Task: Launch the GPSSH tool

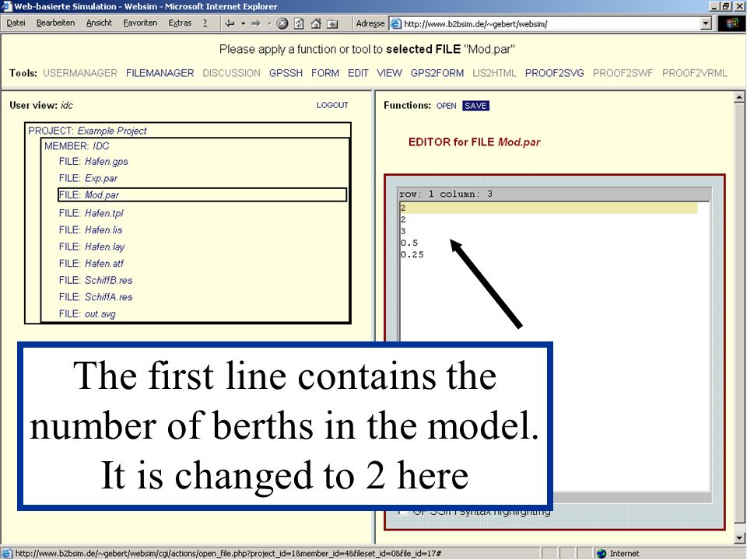Action: 286,73
